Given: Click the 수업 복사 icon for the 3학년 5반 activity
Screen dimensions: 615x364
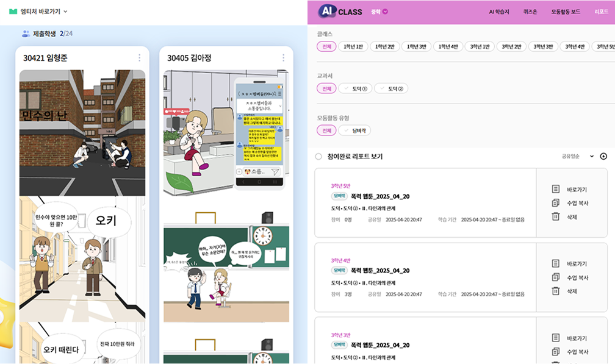Looking at the screenshot, I should [x=556, y=203].
